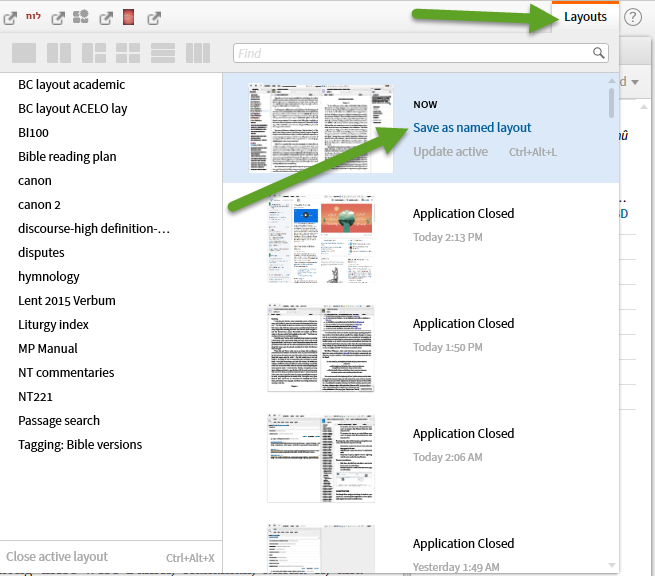The height and width of the screenshot is (576, 655).
Task: Select the canon 2 layout
Action: [39, 205]
